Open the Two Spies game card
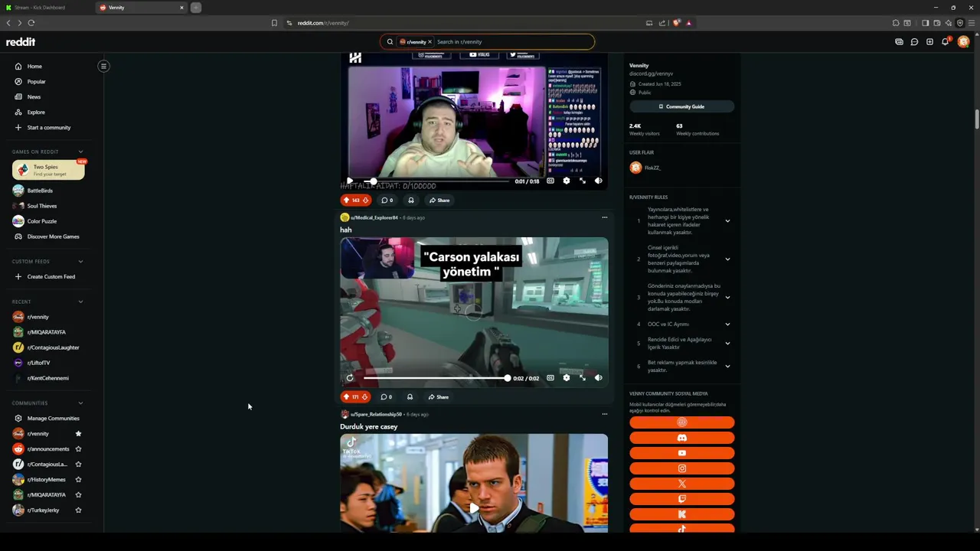The width and height of the screenshot is (980, 551). (x=48, y=170)
